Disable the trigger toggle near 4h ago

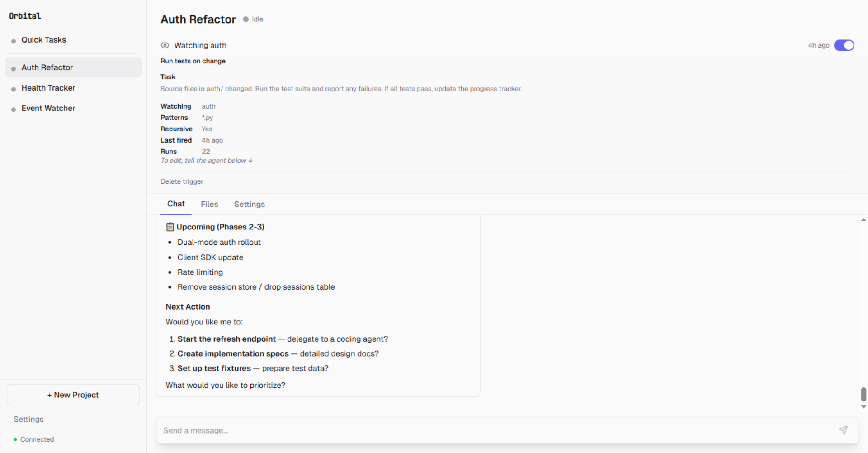[x=844, y=45]
